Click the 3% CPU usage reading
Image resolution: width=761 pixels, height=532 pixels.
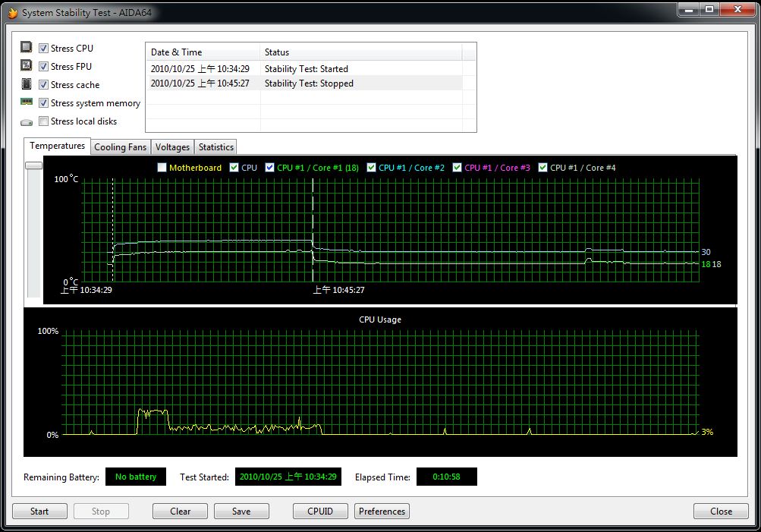point(707,432)
